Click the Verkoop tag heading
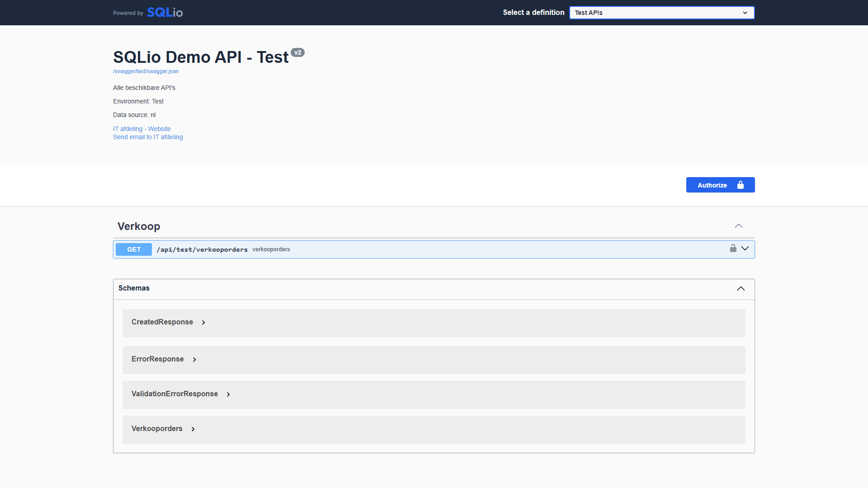This screenshot has width=868, height=488. 139,226
